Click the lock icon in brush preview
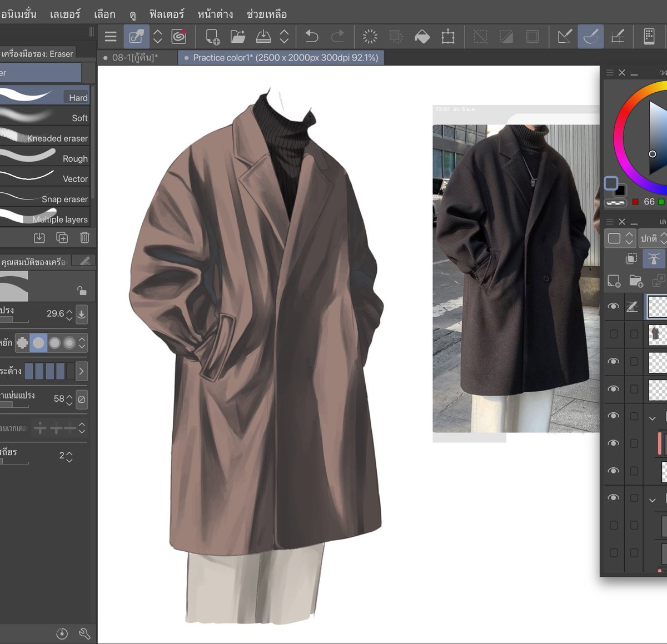 (82, 291)
